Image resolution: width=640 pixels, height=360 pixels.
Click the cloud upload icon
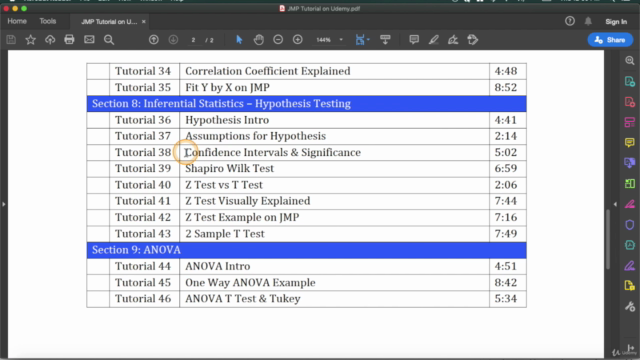tap(50, 40)
